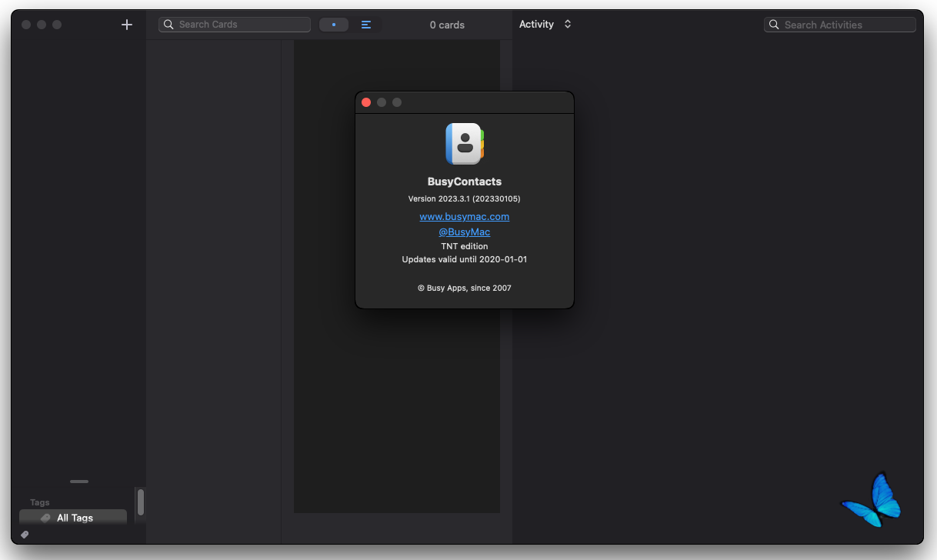Select All Tags in the sidebar
This screenshot has width=937, height=560.
(73, 518)
